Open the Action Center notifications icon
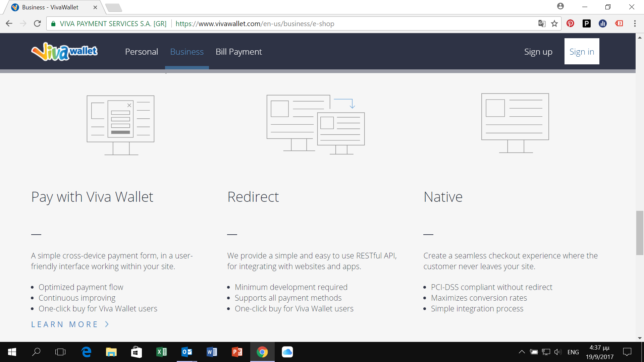Screen dimensions: 644x362 coord(627,352)
